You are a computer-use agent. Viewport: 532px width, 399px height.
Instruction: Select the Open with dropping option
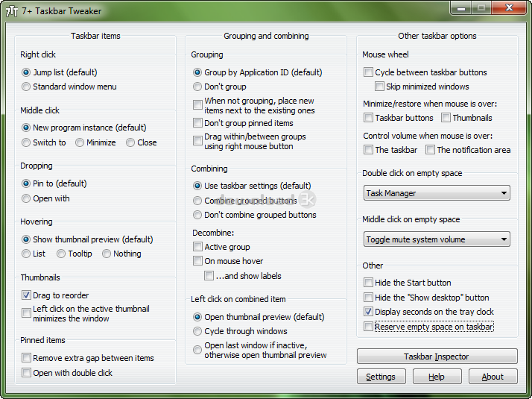click(27, 198)
